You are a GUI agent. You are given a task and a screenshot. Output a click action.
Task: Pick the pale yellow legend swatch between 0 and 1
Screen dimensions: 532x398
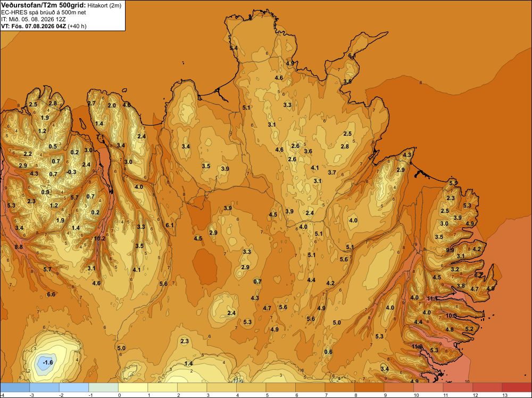tap(133, 387)
